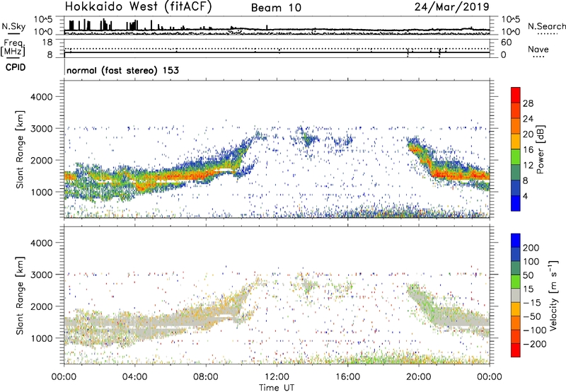Click the "N.Search" legend label
The height and width of the screenshot is (392, 566).
coord(547,26)
